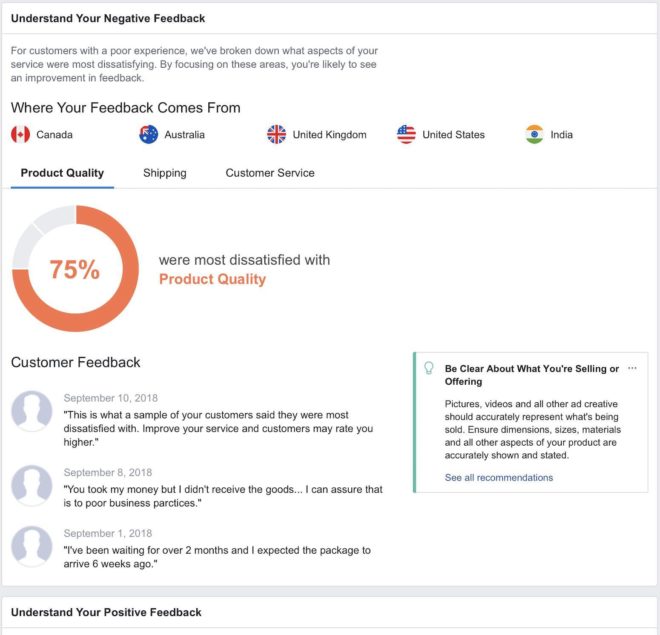Click the orange Product Quality label
The height and width of the screenshot is (635, 660).
(x=212, y=279)
